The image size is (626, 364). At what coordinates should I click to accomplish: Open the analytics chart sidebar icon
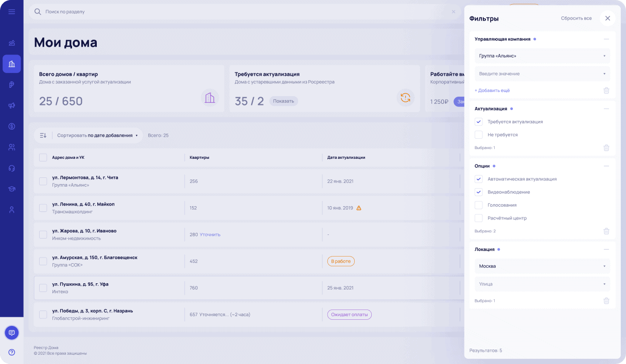pyautogui.click(x=12, y=43)
